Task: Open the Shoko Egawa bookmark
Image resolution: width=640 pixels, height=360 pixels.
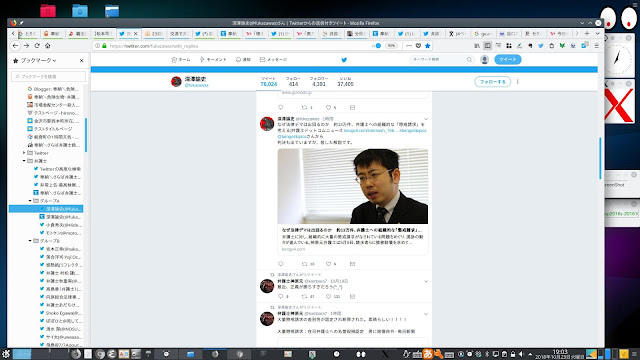Action: 60,313
